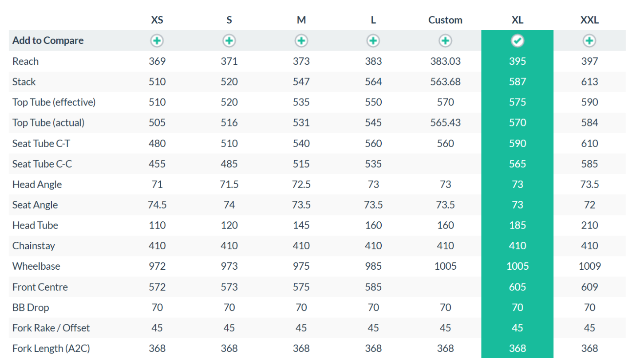Add size XXL to compare
This screenshot has width=644, height=362.
[x=589, y=41]
